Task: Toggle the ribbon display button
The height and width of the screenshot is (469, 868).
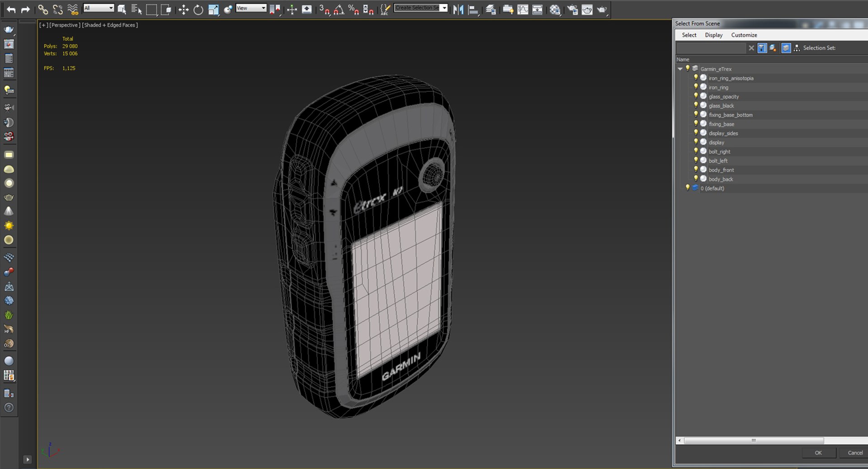Action: 508,9
